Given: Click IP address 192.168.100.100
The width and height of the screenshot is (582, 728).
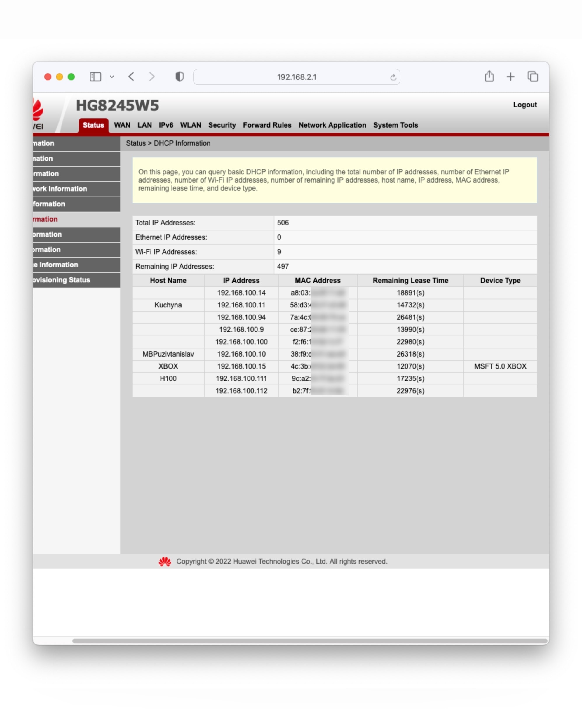Looking at the screenshot, I should click(x=241, y=342).
